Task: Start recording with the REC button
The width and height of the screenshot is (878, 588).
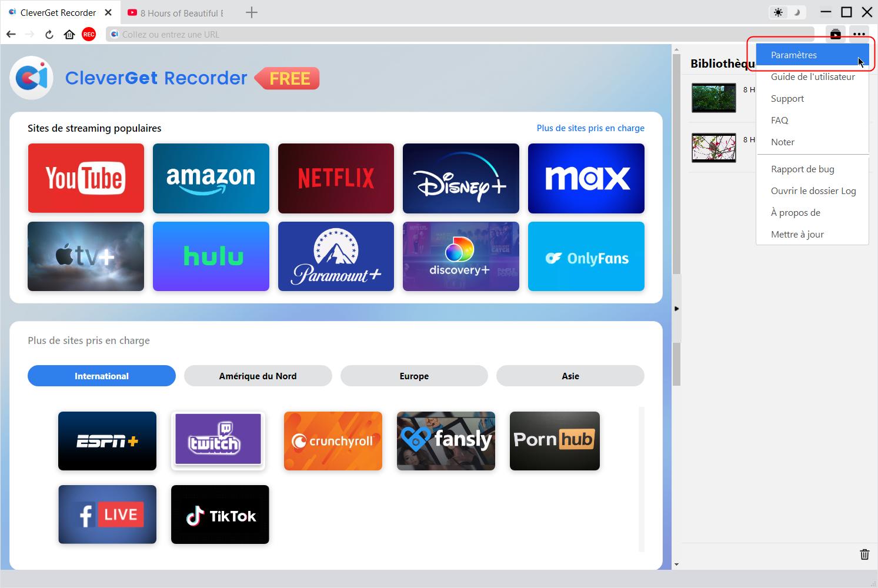Action: coord(89,34)
